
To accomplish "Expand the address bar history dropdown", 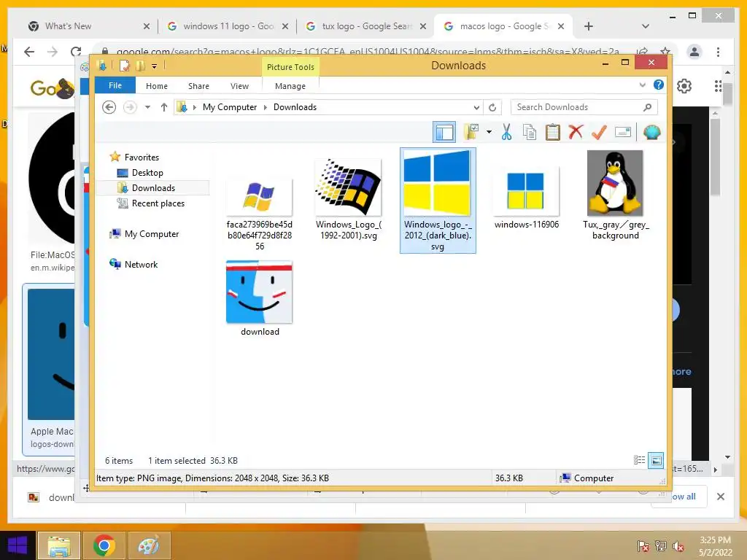I will point(476,108).
